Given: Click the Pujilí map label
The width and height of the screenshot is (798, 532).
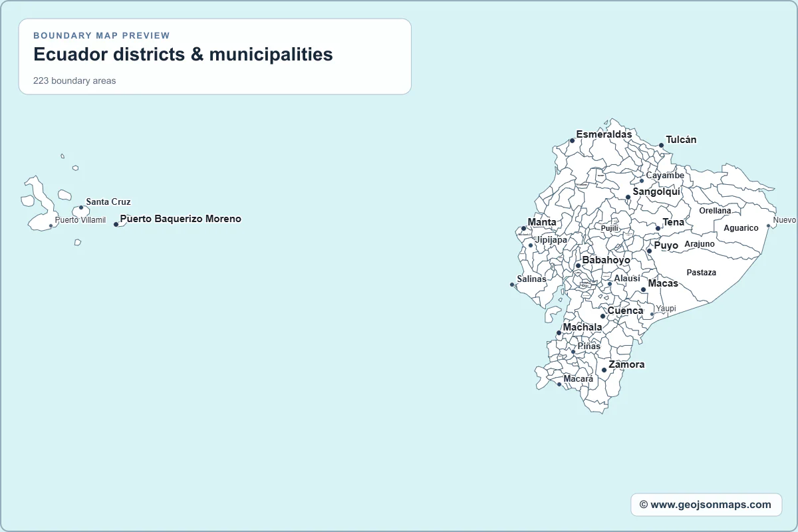Looking at the screenshot, I should pyautogui.click(x=610, y=228).
